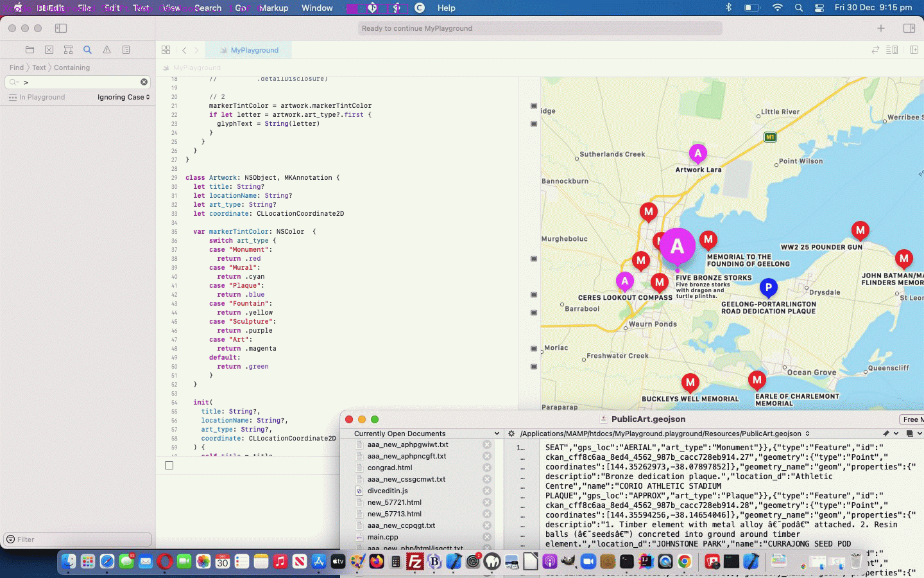Screen dimensions: 924x578
Task: Open the Markup menu in menu bar
Action: coord(273,8)
